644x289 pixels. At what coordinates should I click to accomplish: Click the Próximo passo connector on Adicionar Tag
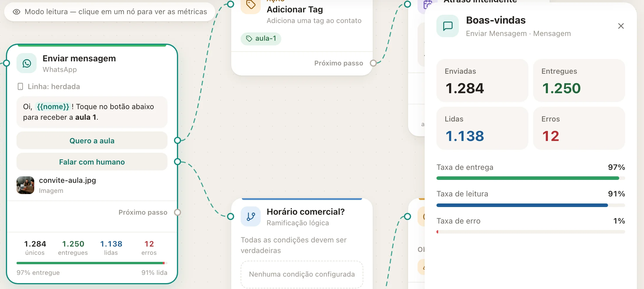click(x=373, y=63)
